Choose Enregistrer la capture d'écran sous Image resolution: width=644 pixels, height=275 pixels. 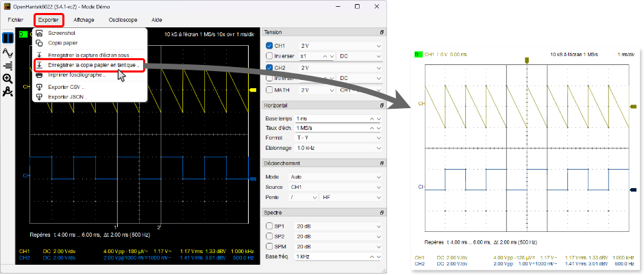[89, 55]
